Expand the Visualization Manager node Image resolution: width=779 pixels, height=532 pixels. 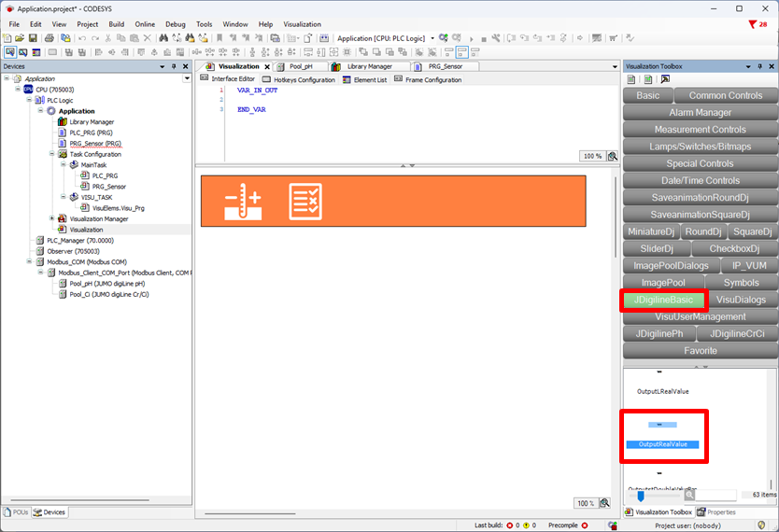(51, 218)
